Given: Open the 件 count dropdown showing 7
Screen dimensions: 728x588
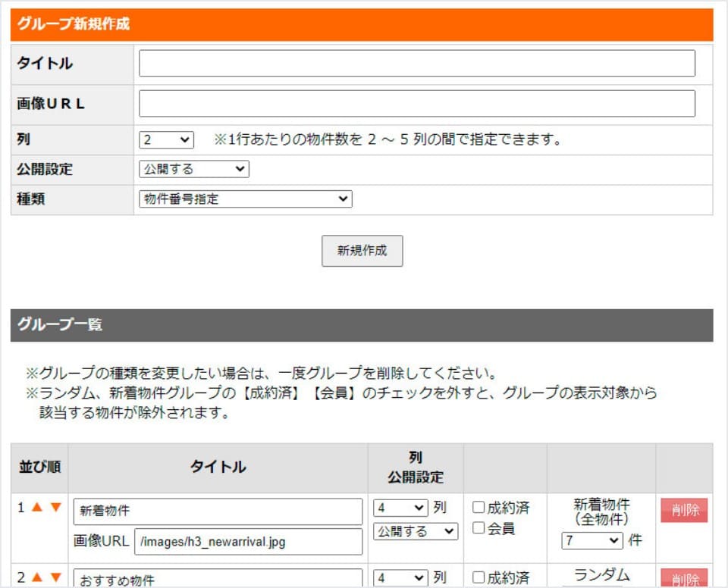Looking at the screenshot, I should pyautogui.click(x=591, y=541).
